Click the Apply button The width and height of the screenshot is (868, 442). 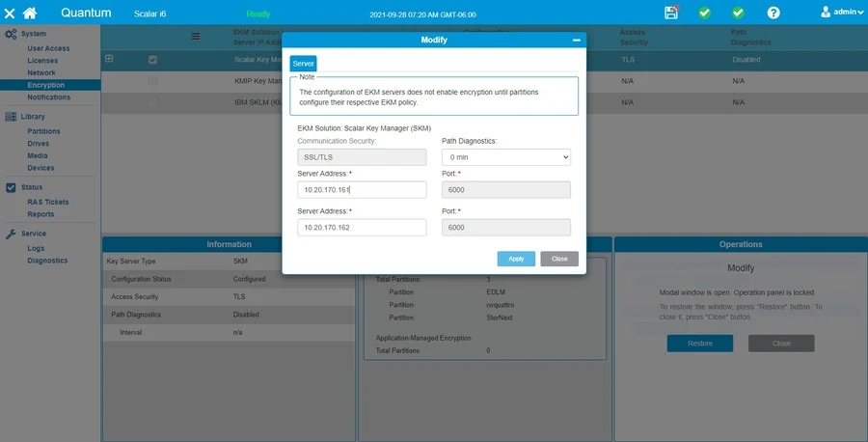click(516, 259)
